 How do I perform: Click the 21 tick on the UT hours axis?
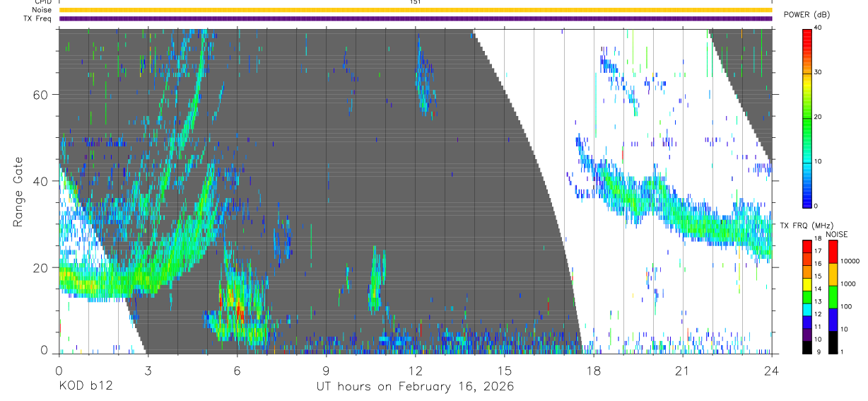pos(683,370)
